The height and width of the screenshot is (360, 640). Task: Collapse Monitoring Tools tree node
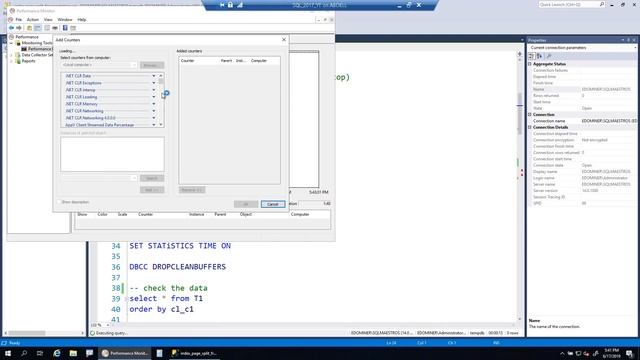coord(11,43)
